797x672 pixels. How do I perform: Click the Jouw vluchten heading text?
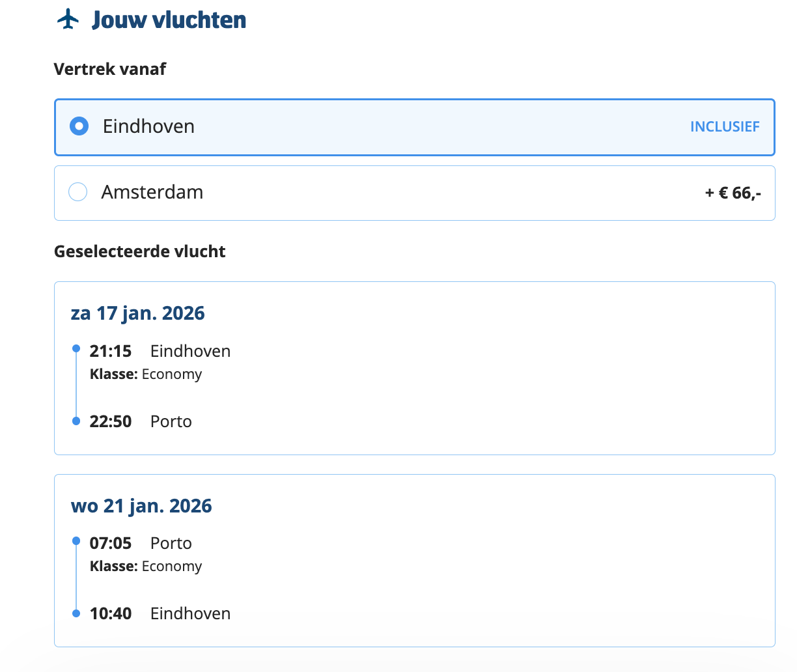click(x=169, y=20)
